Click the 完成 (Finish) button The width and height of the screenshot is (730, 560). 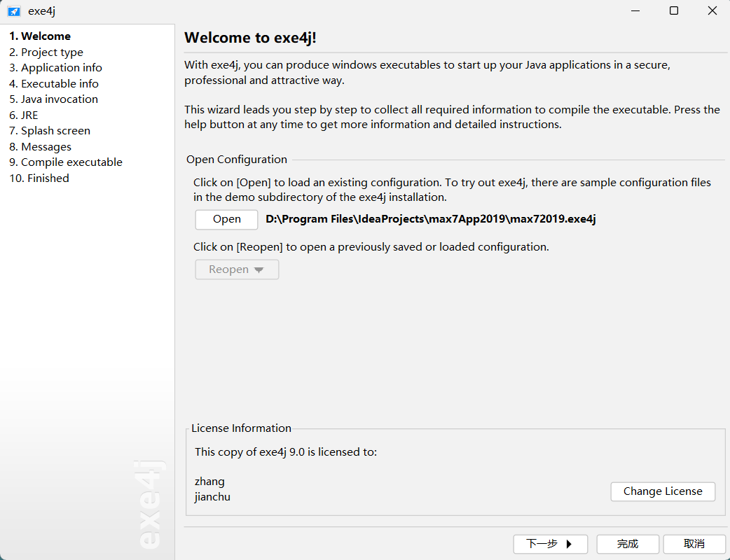[628, 544]
